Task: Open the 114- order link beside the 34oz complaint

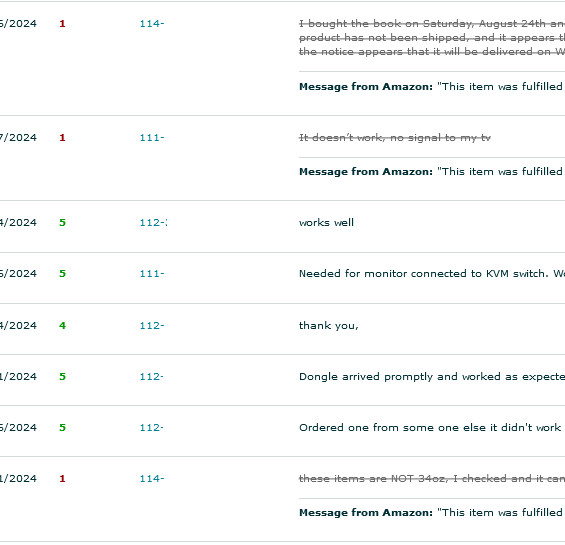Action: click(152, 479)
